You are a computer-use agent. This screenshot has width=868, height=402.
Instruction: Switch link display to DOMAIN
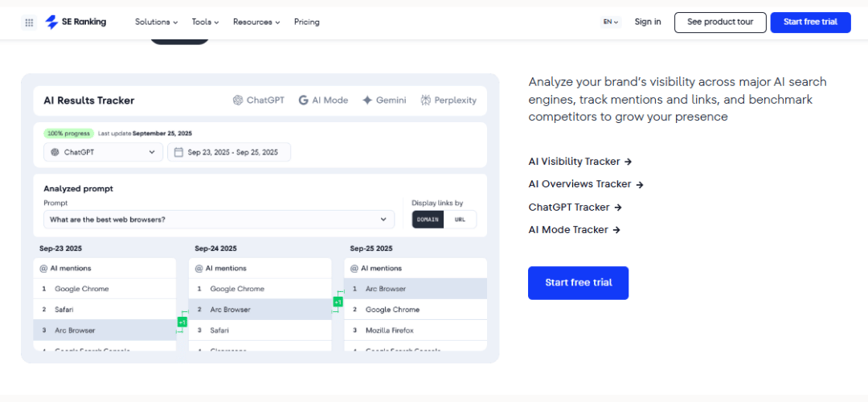pyautogui.click(x=428, y=219)
